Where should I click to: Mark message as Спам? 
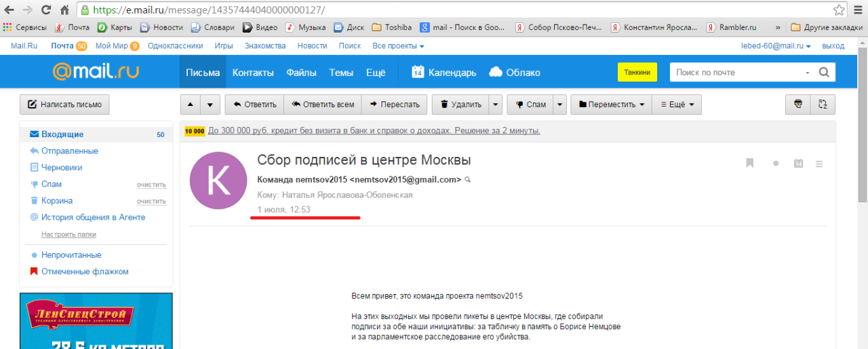[x=530, y=105]
